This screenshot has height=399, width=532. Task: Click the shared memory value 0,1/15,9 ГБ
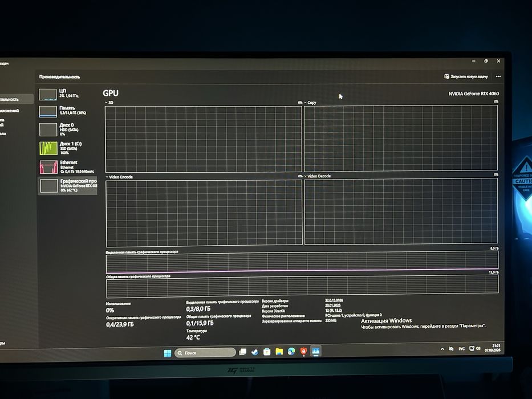[200, 323]
